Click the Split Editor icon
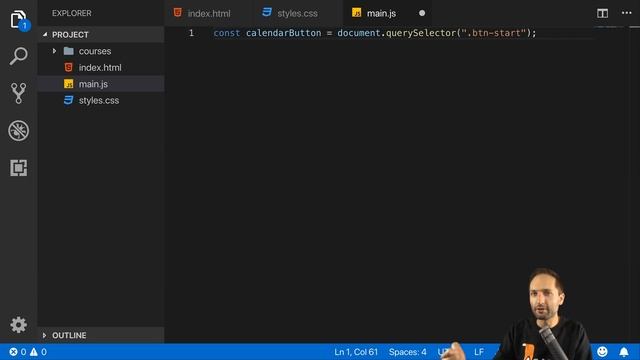 click(602, 13)
